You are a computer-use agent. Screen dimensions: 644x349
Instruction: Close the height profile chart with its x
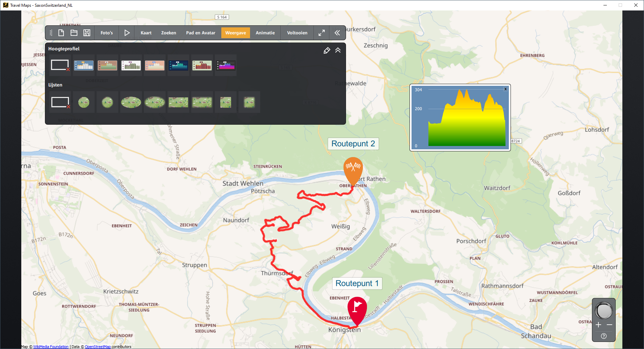tap(505, 89)
